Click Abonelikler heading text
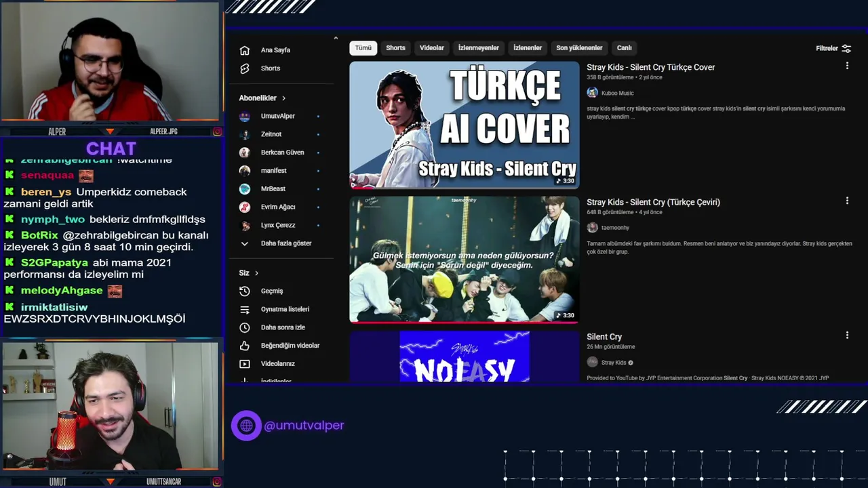The width and height of the screenshot is (868, 488). click(x=258, y=98)
